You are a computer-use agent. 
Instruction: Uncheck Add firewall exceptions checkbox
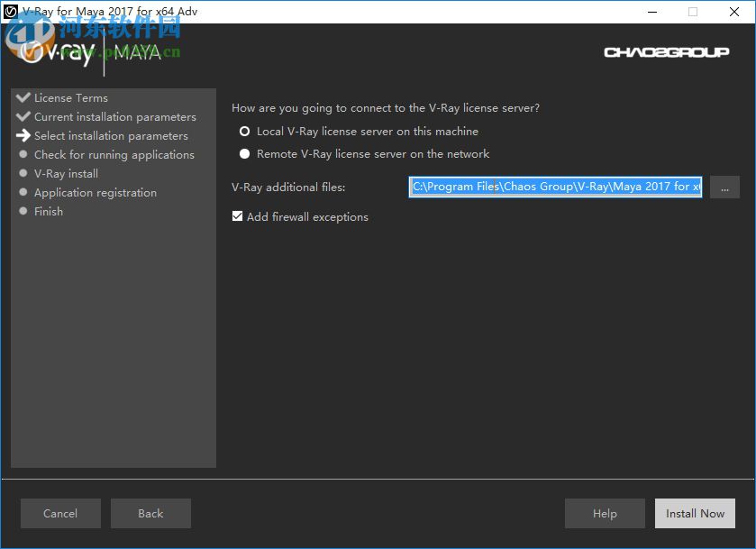pyautogui.click(x=237, y=216)
